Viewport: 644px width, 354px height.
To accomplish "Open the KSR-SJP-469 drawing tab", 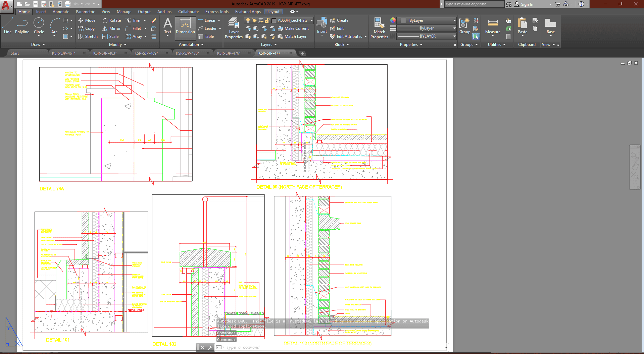I will click(x=146, y=53).
